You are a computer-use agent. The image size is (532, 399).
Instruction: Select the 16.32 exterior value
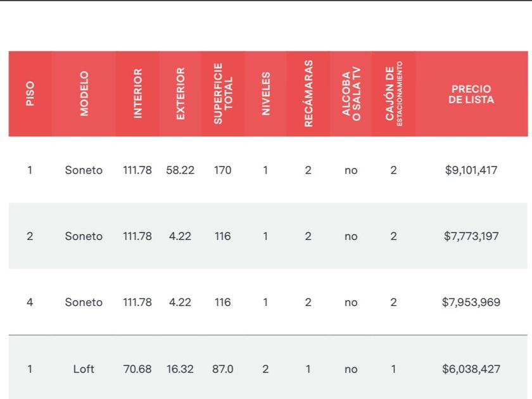point(180,369)
